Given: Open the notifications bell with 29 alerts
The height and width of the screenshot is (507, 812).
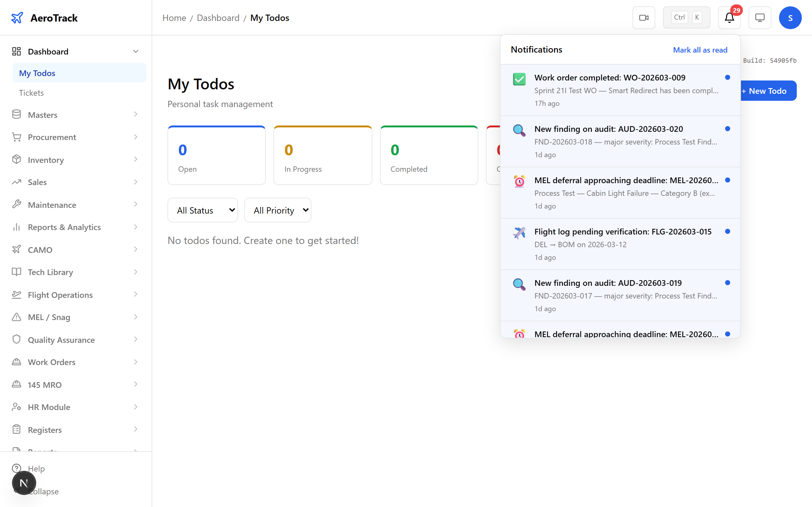Looking at the screenshot, I should pyautogui.click(x=729, y=18).
